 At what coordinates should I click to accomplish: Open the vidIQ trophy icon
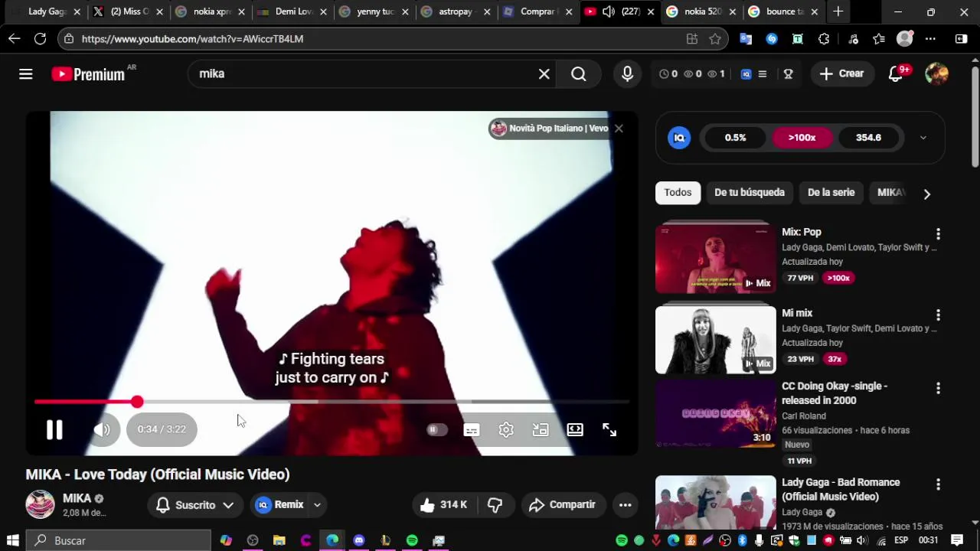pyautogui.click(x=788, y=74)
